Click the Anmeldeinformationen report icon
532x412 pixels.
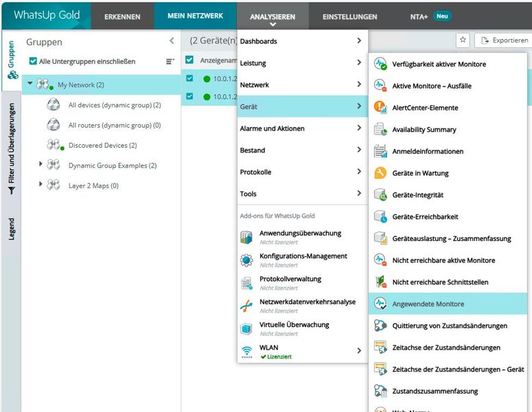pyautogui.click(x=380, y=151)
